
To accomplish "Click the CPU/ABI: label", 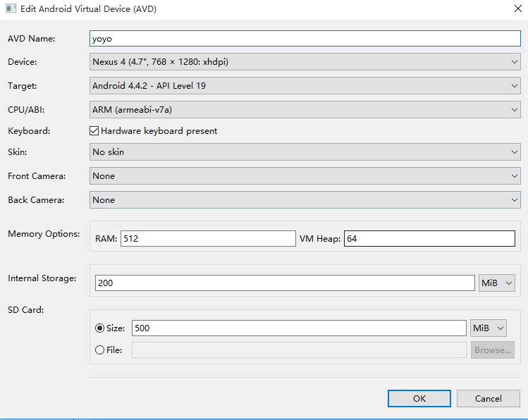I will pos(26,110).
